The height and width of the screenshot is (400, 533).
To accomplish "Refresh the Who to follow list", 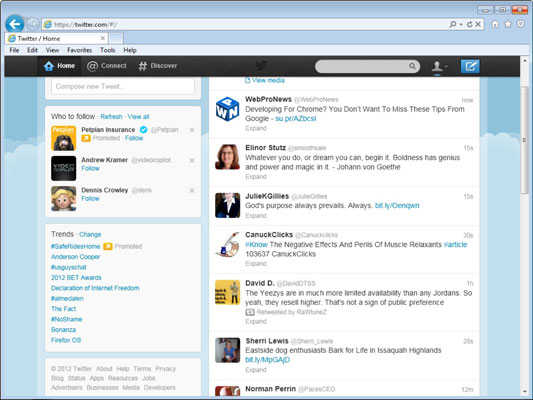I will (111, 117).
